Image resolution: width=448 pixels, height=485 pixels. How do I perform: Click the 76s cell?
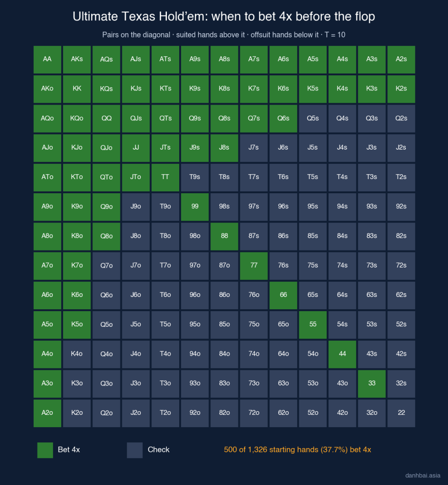point(283,266)
